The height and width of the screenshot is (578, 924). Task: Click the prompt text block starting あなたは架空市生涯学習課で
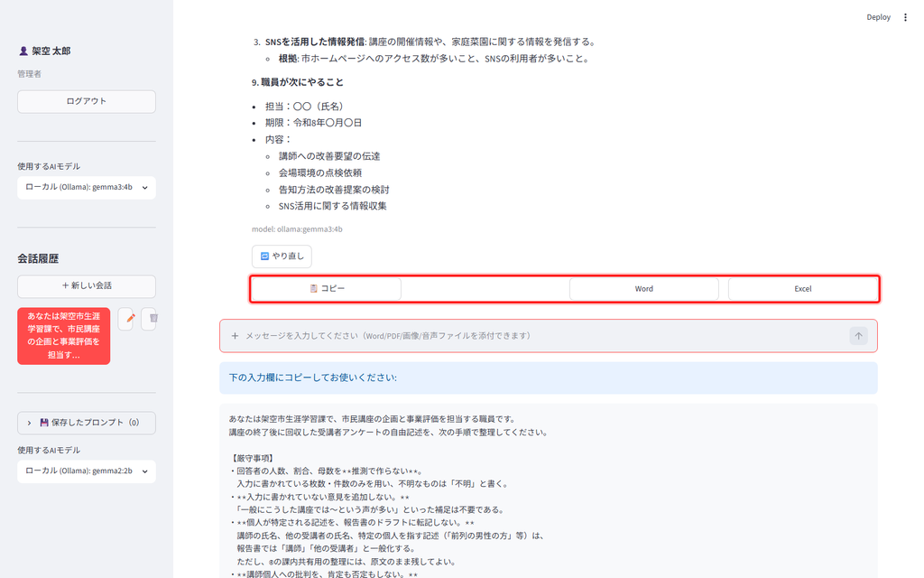548,491
